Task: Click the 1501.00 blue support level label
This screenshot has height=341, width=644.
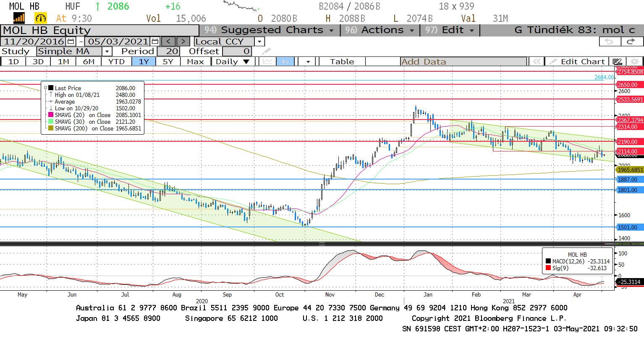Action: tap(629, 227)
